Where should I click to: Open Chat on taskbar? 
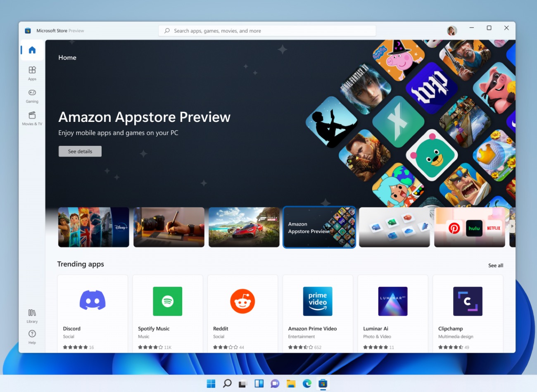click(x=275, y=384)
